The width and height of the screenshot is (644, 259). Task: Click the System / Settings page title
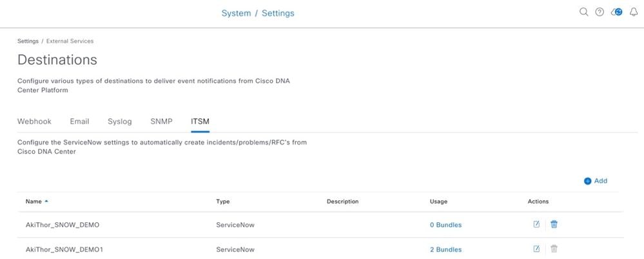pyautogui.click(x=258, y=13)
